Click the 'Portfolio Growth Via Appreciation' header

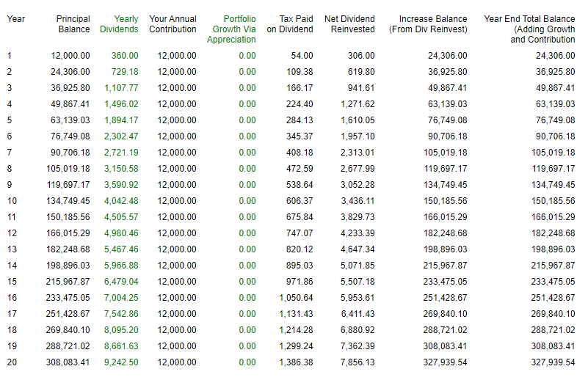coord(231,29)
